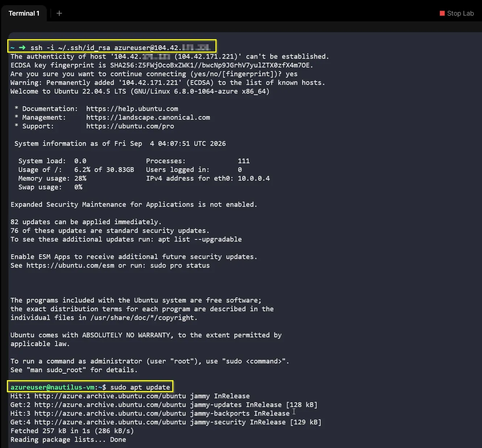Click 'Welcome to Ubuntu 22.04.5 LTS' text

click(x=68, y=91)
